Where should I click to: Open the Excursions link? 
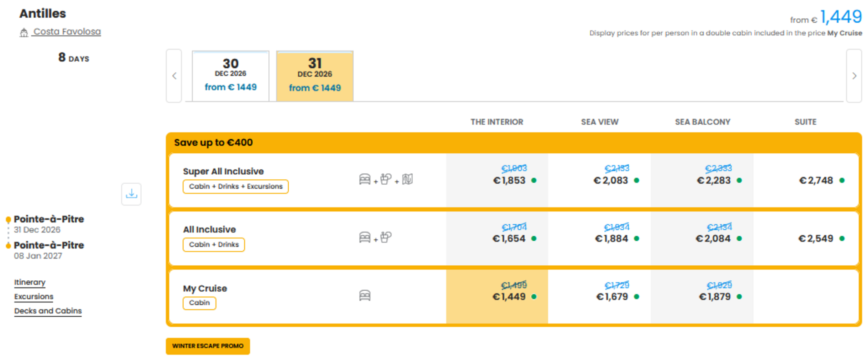[34, 297]
